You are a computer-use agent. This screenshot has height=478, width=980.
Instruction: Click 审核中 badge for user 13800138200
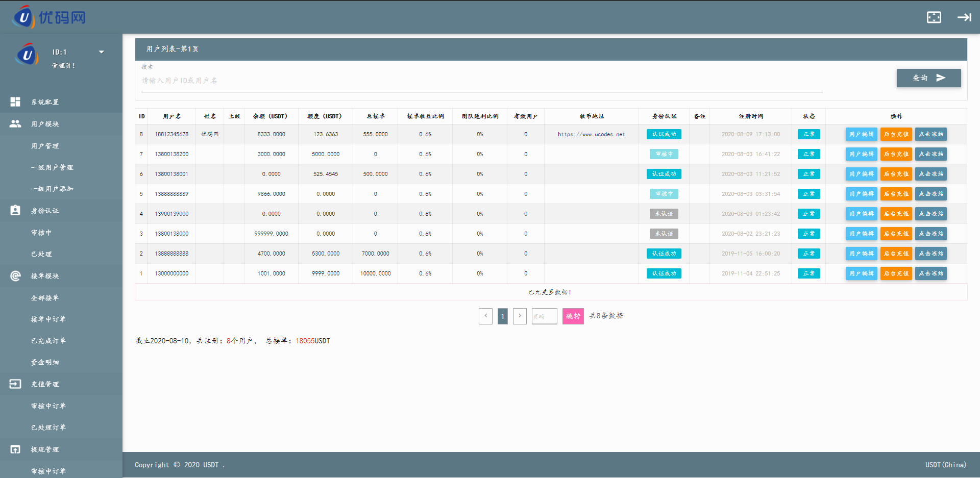pos(664,154)
